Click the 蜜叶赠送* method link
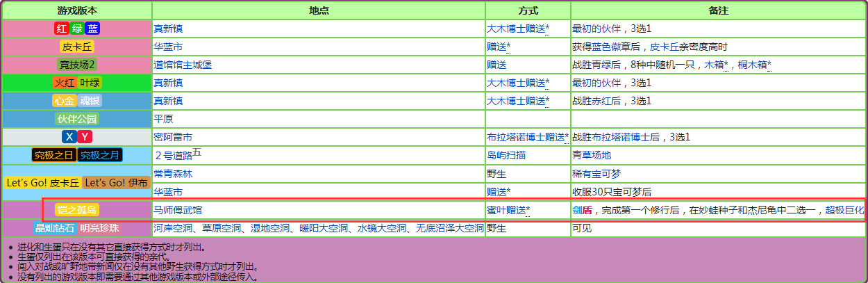868x283 pixels. [x=508, y=209]
